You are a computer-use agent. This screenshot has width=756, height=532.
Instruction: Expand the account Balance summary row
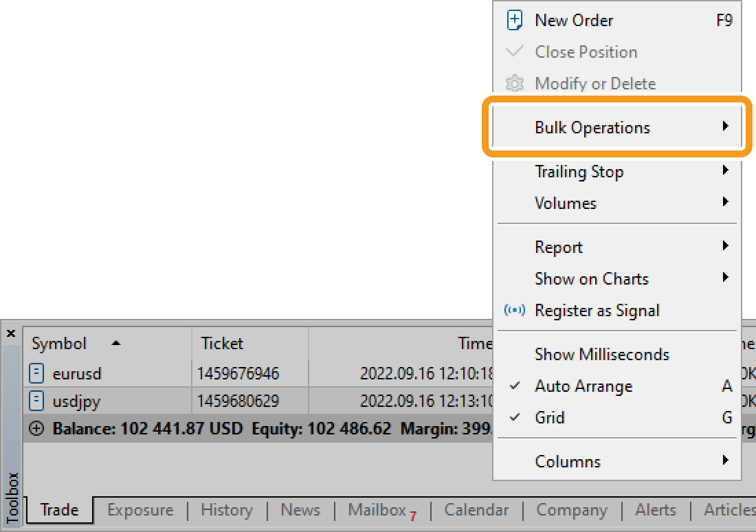point(36,428)
